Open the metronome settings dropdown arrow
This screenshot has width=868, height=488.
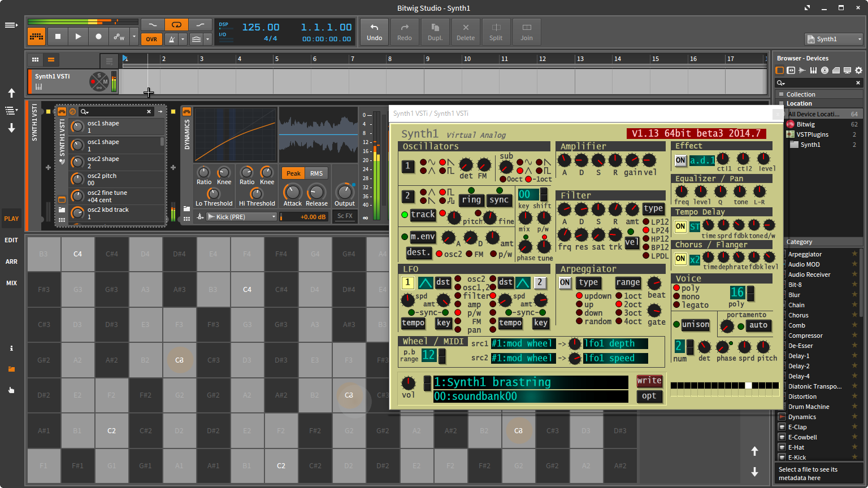pos(183,39)
